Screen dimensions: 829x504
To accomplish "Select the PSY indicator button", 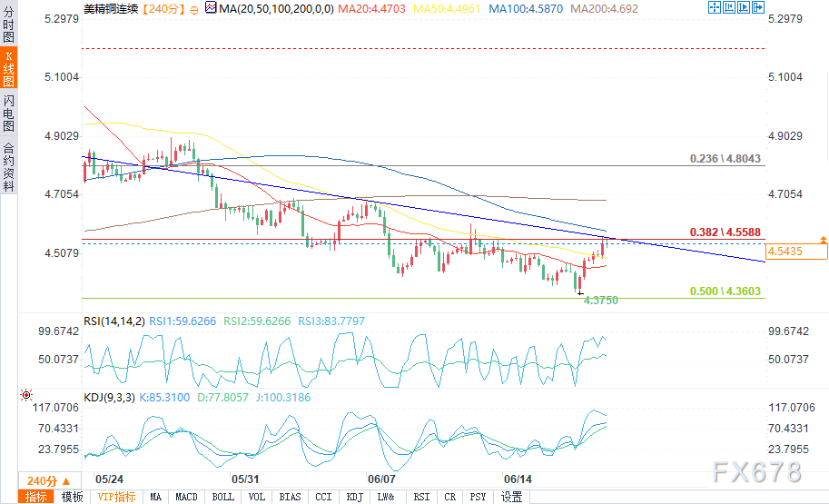I will pyautogui.click(x=478, y=497).
